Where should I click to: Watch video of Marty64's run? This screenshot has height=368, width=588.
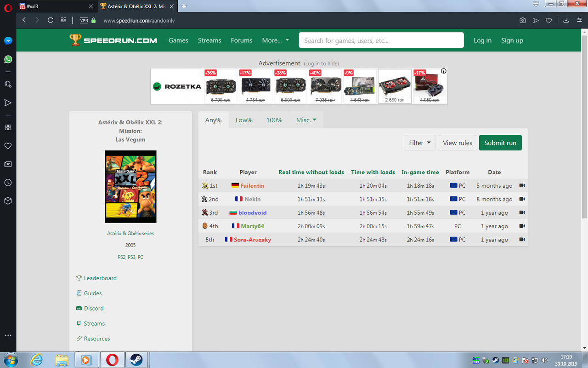tap(522, 226)
